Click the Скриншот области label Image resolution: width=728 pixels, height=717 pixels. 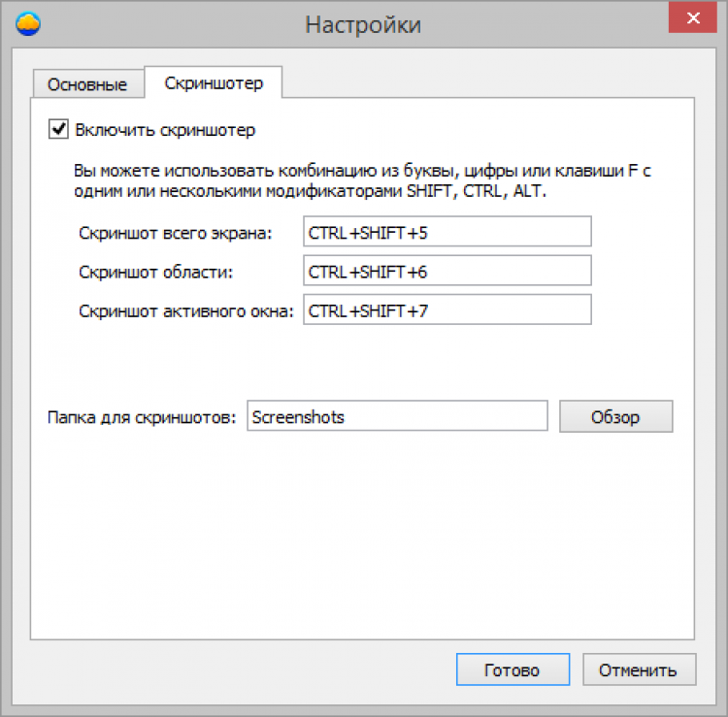(x=156, y=272)
